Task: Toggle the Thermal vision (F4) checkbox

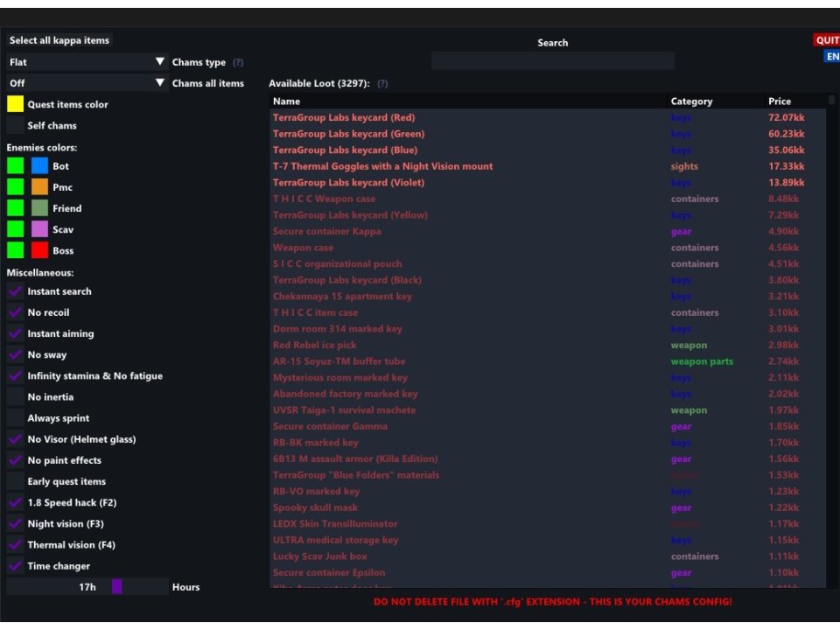Action: pos(16,545)
